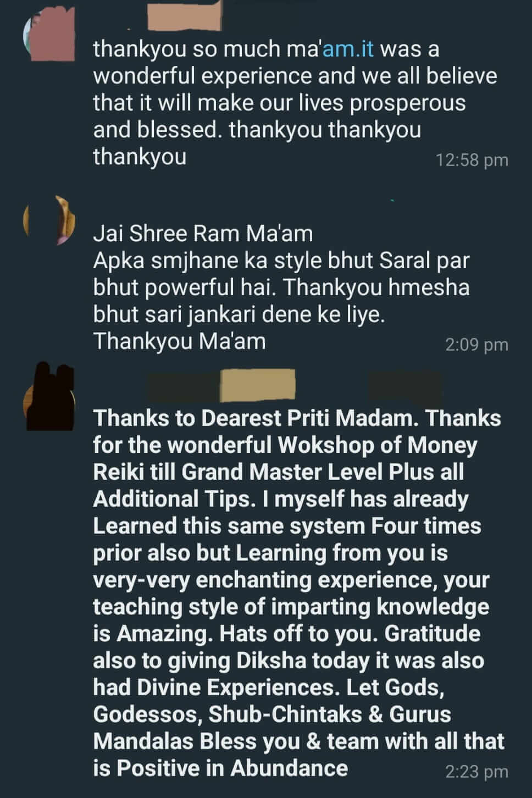The image size is (532, 798).
Task: Tap the tan redacted name above the third message
Action: point(257,386)
